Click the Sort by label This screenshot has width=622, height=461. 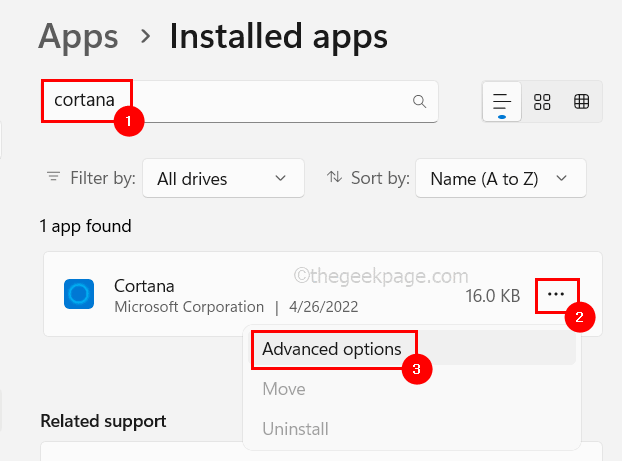click(x=380, y=178)
